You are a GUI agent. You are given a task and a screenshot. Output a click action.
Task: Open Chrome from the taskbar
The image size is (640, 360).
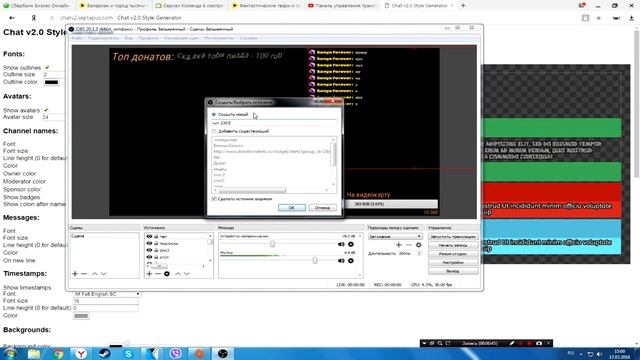[x=58, y=354]
